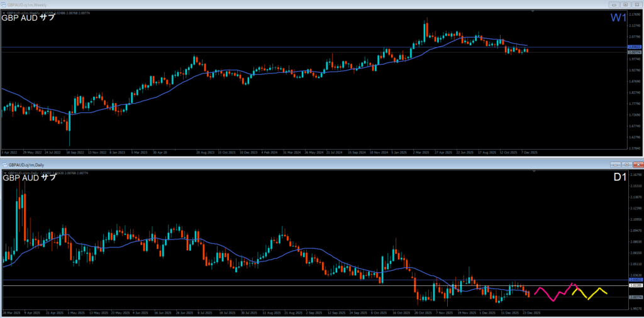Select the 'GBP AUD サブ' label on Weekly chart

pyautogui.click(x=28, y=18)
